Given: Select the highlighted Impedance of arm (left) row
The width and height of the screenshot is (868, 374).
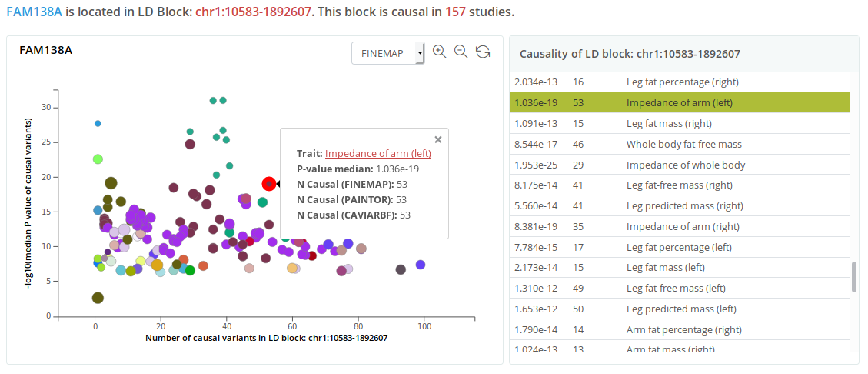Looking at the screenshot, I should coord(679,102).
